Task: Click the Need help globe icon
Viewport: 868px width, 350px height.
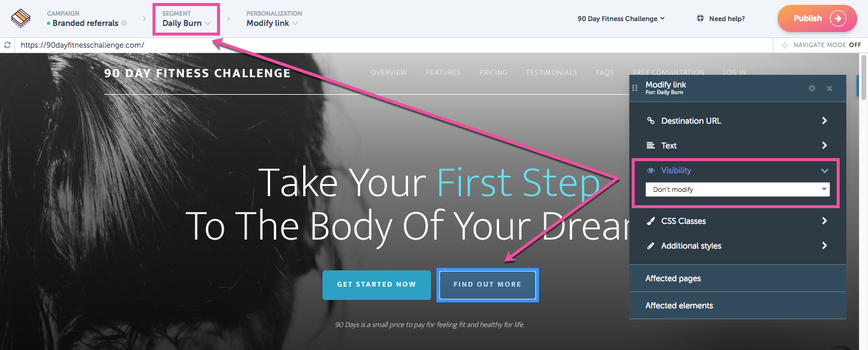Action: pyautogui.click(x=700, y=18)
